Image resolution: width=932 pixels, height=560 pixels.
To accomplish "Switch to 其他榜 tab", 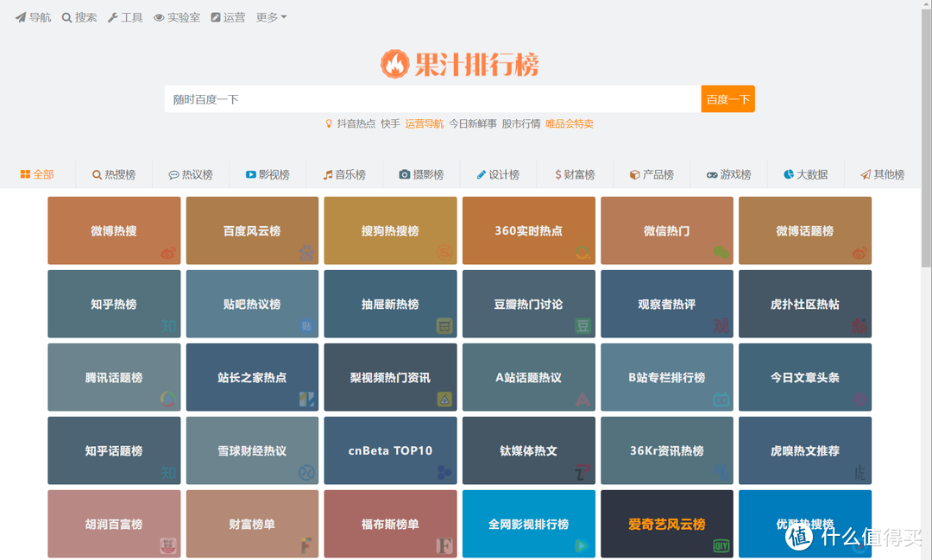I will 882,174.
